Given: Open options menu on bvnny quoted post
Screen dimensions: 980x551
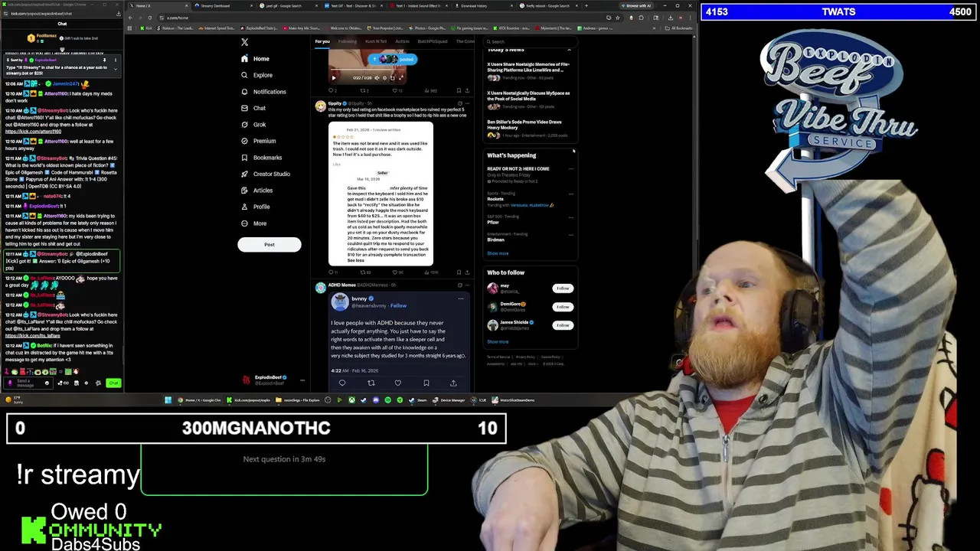Looking at the screenshot, I should tap(461, 299).
